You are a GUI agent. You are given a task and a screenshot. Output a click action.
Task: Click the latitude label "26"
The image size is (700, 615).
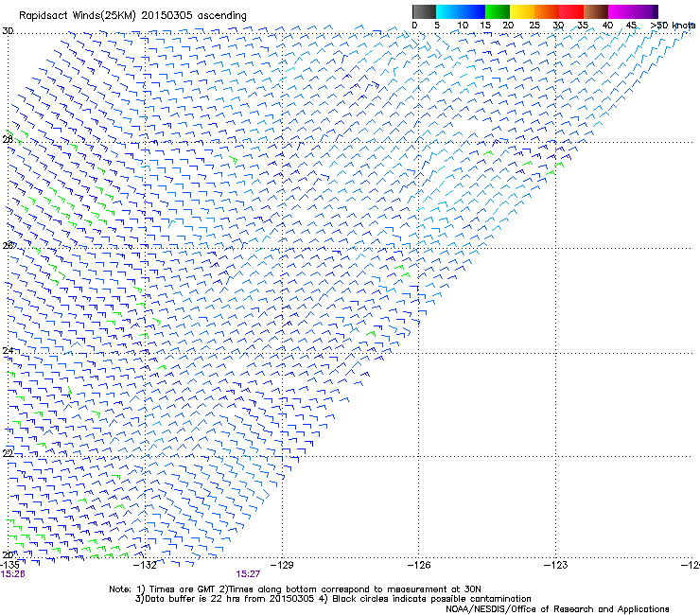point(8,245)
